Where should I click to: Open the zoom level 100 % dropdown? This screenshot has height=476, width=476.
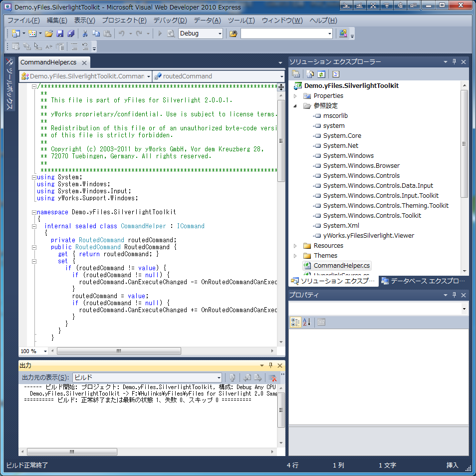(45, 351)
